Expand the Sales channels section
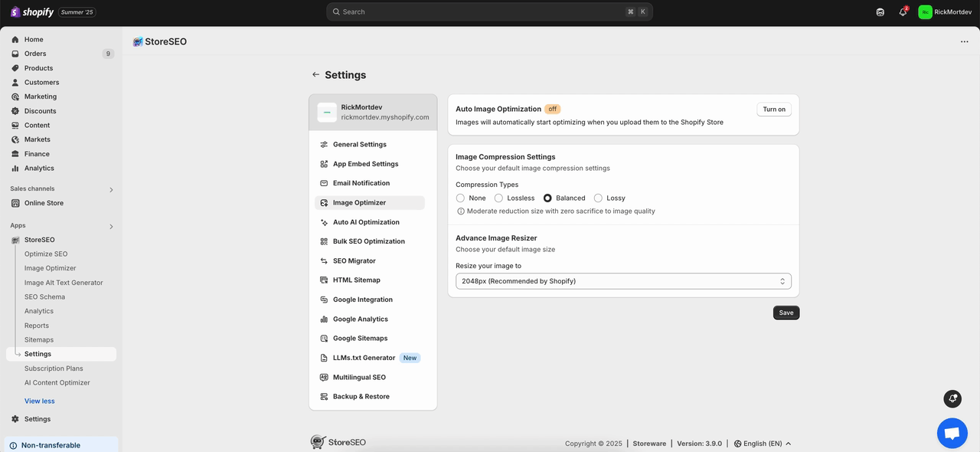980x452 pixels. (111, 189)
